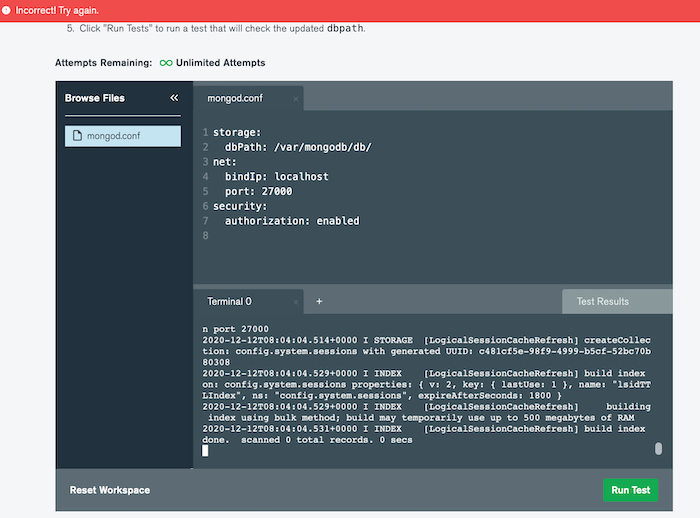The height and width of the screenshot is (518, 700).
Task: Click the file icon beside mongod.conf
Action: click(x=77, y=135)
